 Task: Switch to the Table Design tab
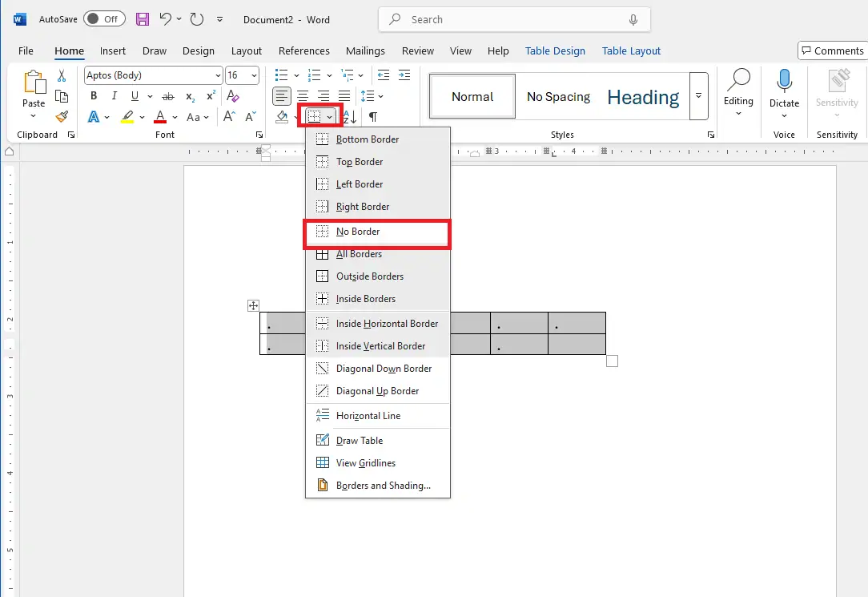[555, 50]
